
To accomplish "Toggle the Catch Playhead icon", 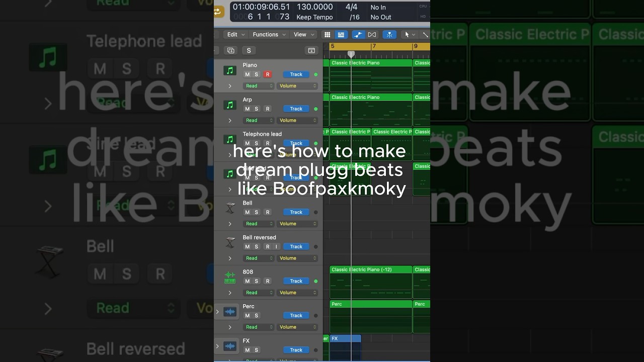I will [389, 35].
